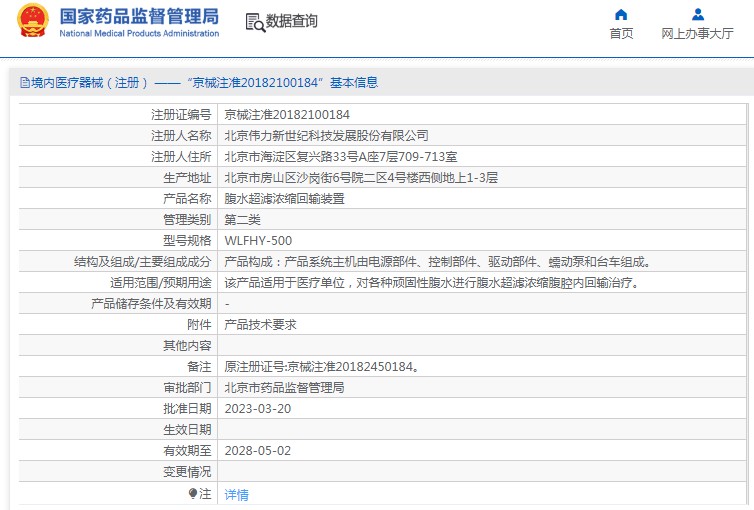The image size is (754, 510).
Task: Click the 批准日期 row label
Action: 187,409
